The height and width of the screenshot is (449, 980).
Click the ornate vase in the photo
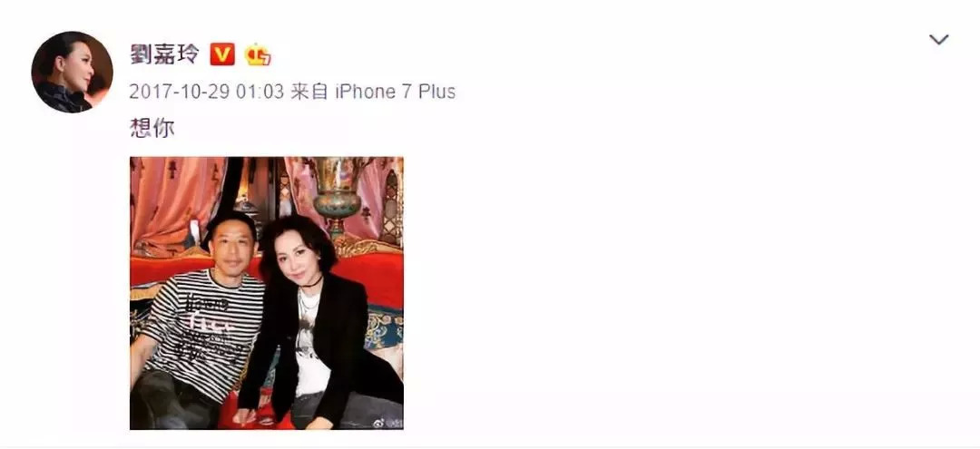point(338,193)
